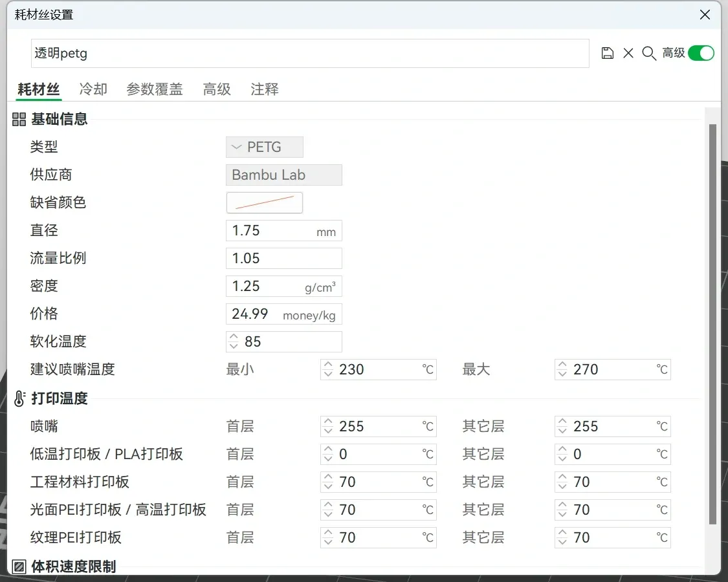Click the 直径 1.75 mm field
This screenshot has width=728, height=582.
(284, 231)
